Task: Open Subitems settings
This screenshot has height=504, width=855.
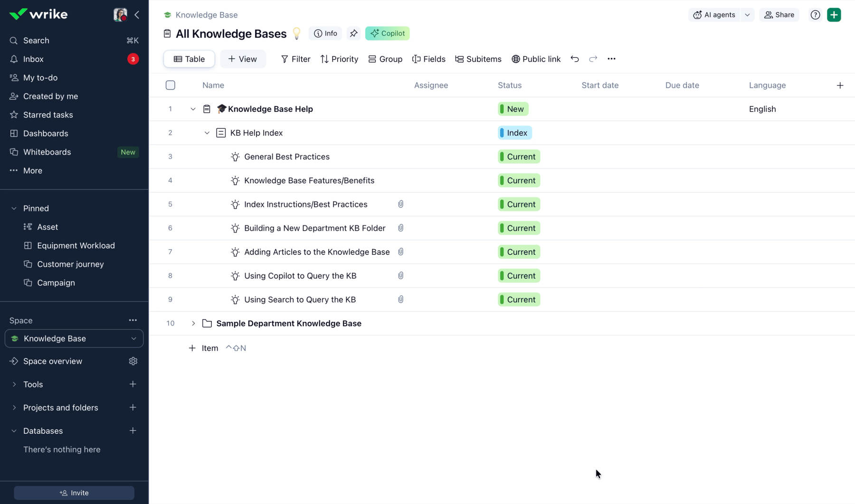Action: coord(478,59)
